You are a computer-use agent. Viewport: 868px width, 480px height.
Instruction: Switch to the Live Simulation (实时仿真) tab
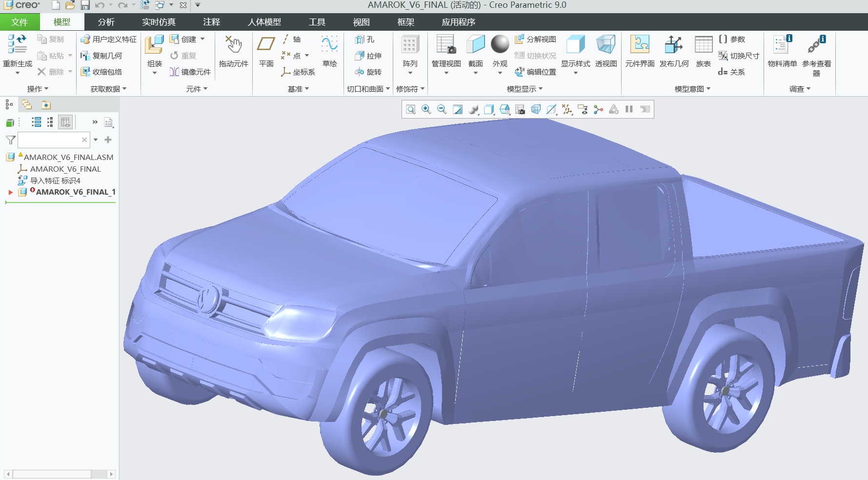159,22
